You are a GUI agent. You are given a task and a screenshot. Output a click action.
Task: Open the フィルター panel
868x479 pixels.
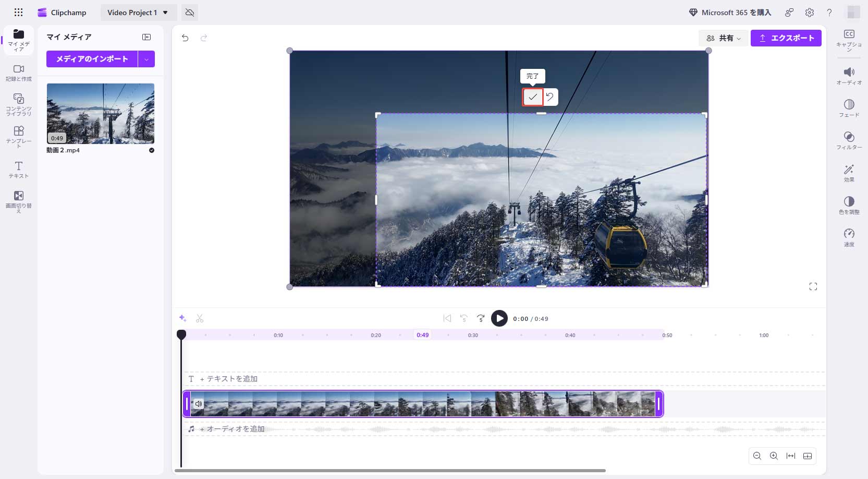849,141
